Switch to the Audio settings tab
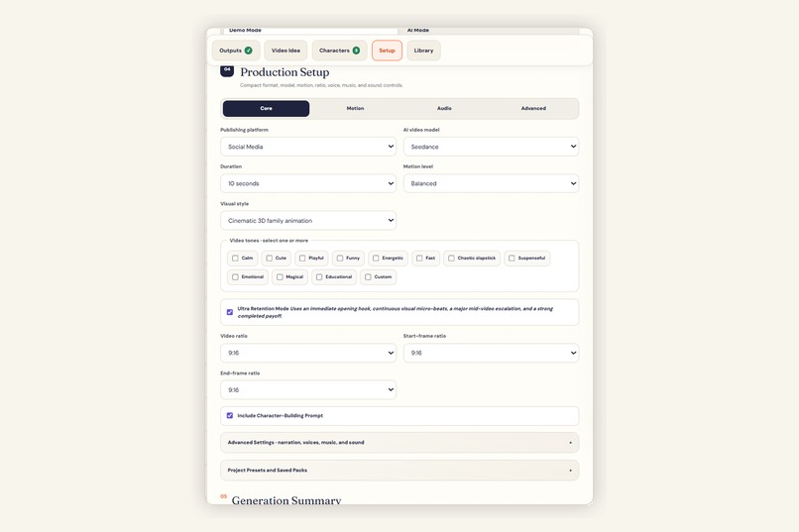The width and height of the screenshot is (799, 532). [444, 108]
